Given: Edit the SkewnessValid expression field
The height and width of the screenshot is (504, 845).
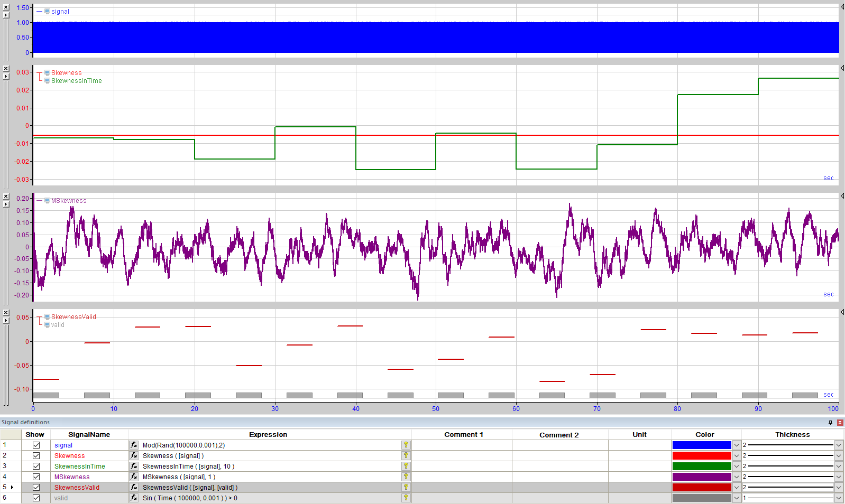Looking at the screenshot, I should click(x=270, y=488).
